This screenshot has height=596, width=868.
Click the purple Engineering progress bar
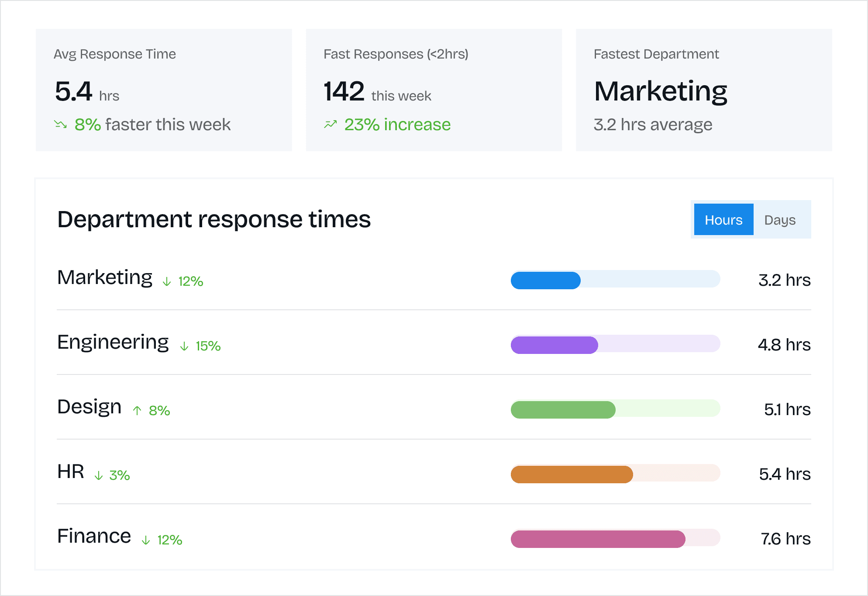(555, 345)
